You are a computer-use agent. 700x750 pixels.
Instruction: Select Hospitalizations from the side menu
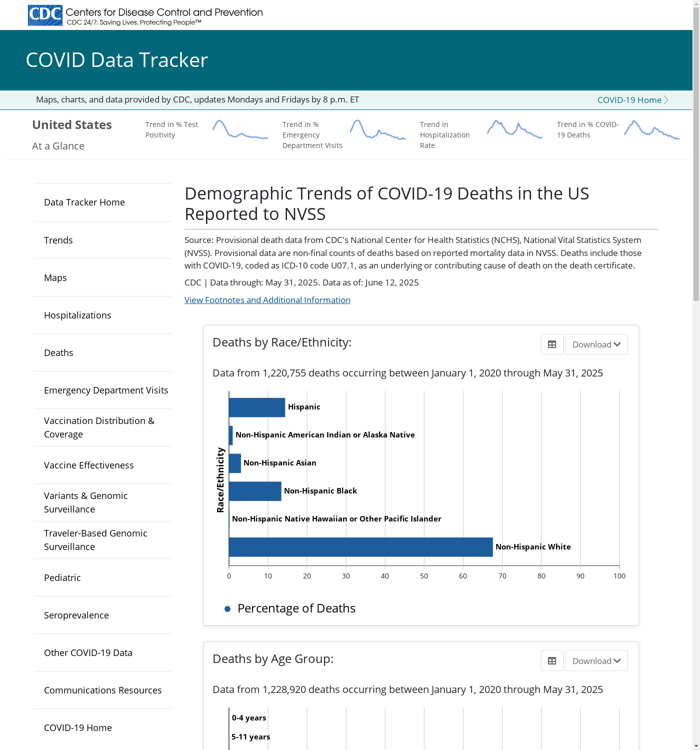click(x=77, y=315)
